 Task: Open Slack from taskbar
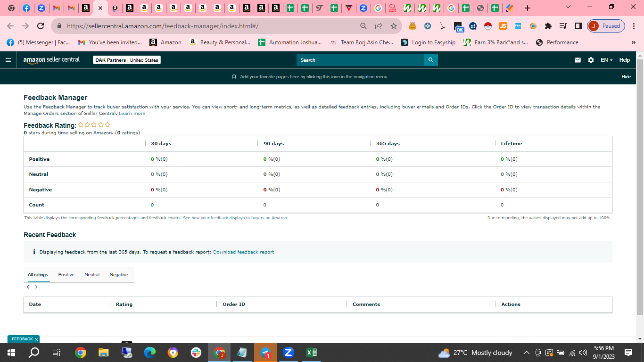pos(196,353)
